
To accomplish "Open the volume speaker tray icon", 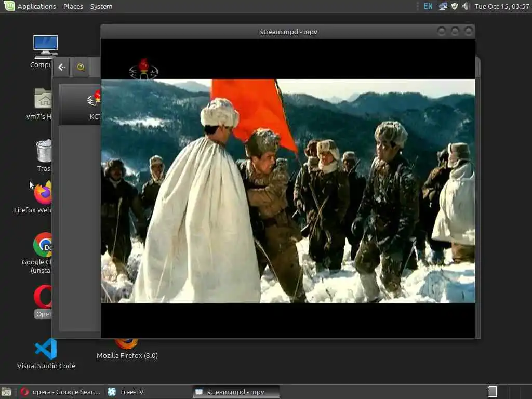I will pos(466,6).
